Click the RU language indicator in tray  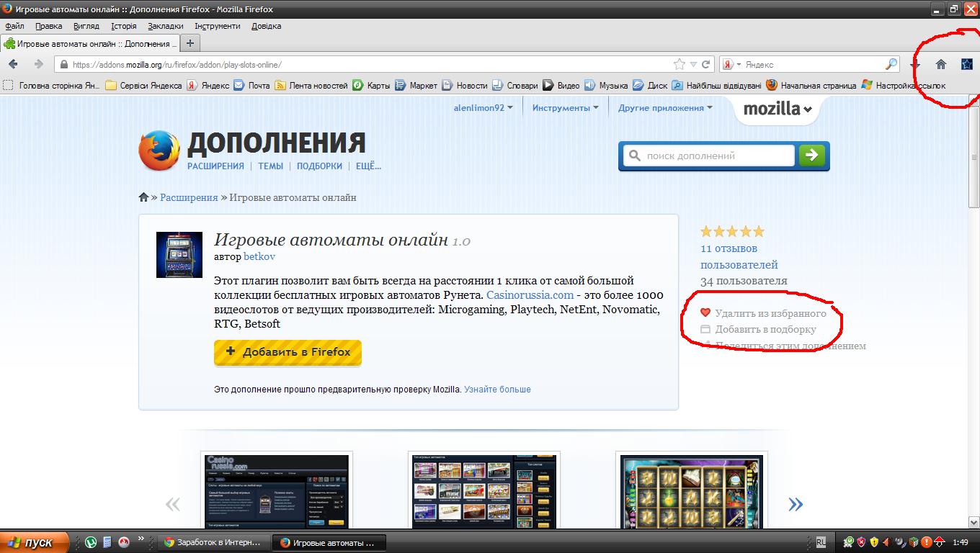click(x=821, y=542)
